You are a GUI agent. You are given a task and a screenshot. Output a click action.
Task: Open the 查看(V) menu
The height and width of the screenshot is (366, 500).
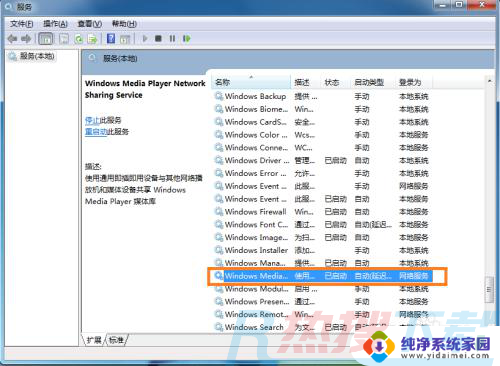pyautogui.click(x=90, y=24)
